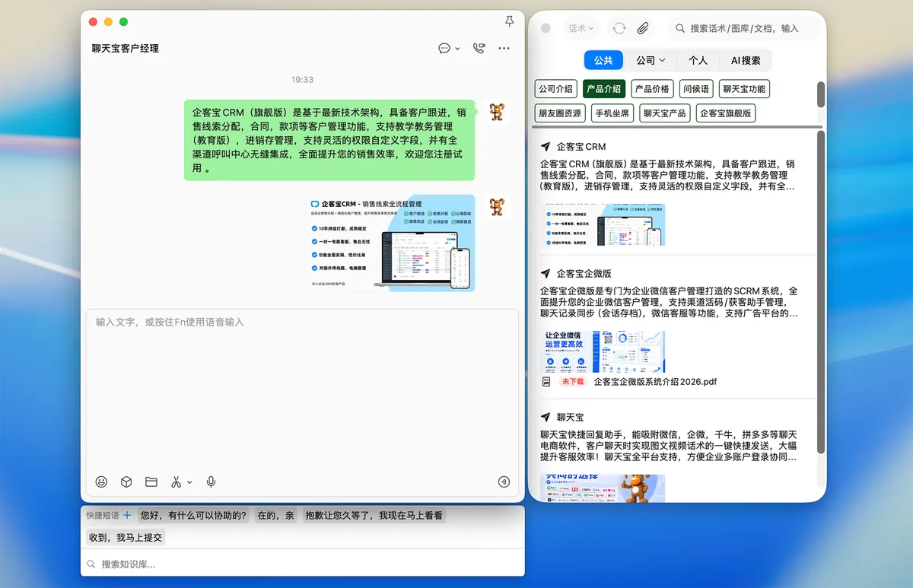Click the send arrow icon next to 聊天宝
This screenshot has width=913, height=588.
(545, 417)
